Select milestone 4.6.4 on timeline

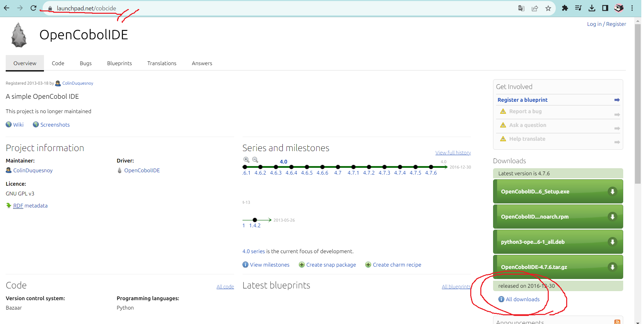291,173
